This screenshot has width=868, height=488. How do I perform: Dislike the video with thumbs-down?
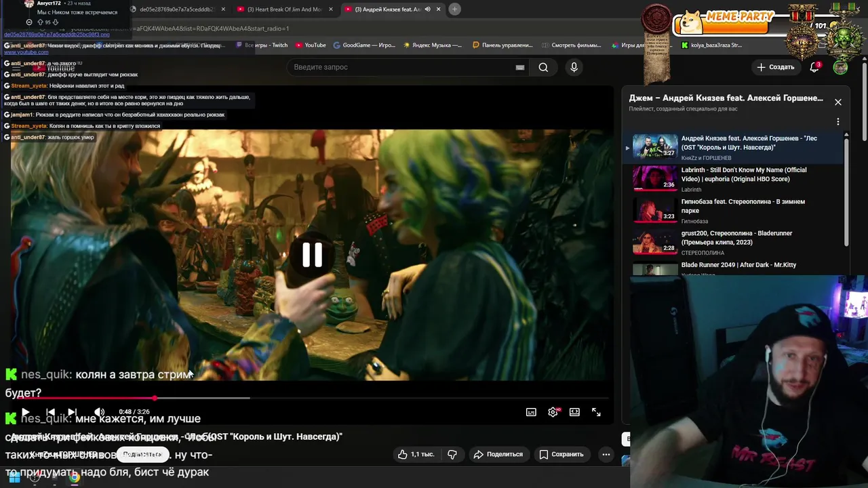tap(452, 454)
